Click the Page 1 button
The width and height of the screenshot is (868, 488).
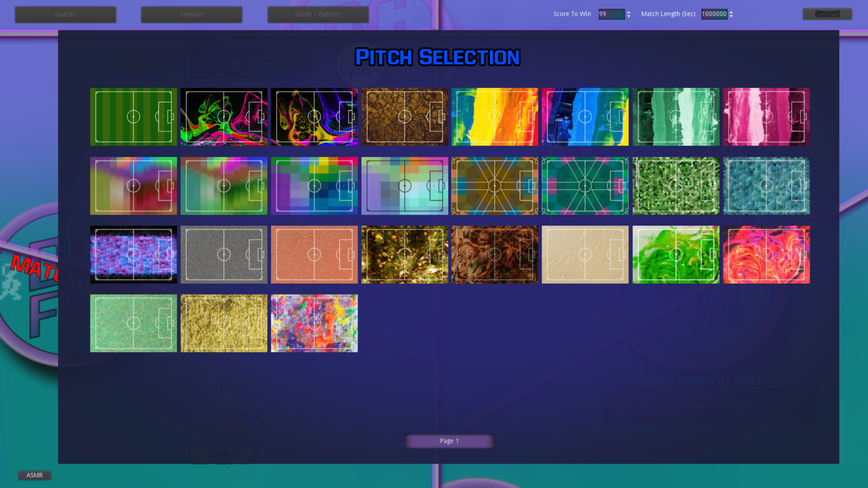click(x=449, y=441)
